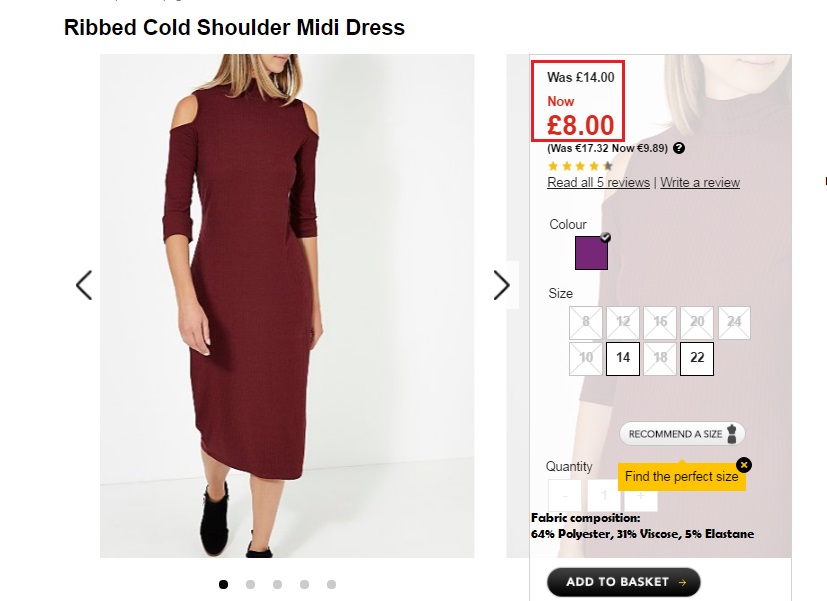This screenshot has height=601, width=827.
Task: Click 'Write a review' link
Action: [700, 183]
